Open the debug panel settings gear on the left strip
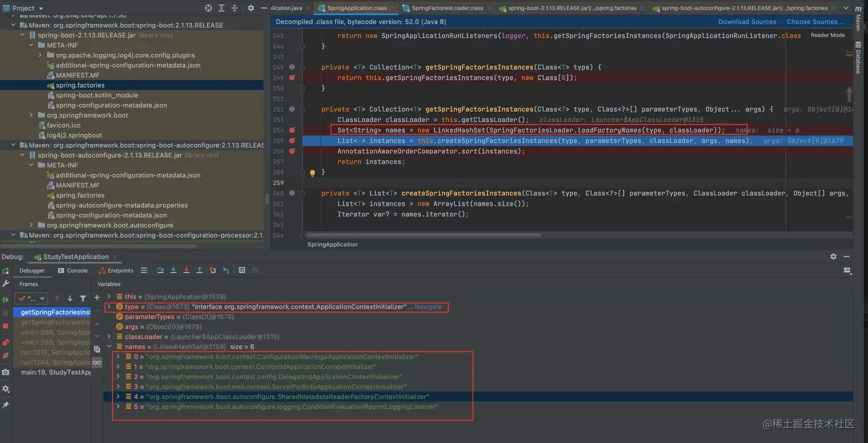868x443 pixels. click(x=6, y=388)
